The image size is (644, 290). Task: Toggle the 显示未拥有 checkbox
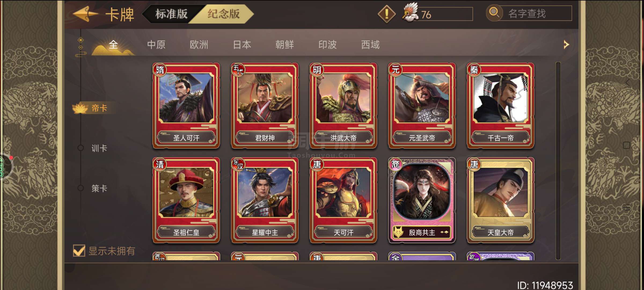click(79, 251)
